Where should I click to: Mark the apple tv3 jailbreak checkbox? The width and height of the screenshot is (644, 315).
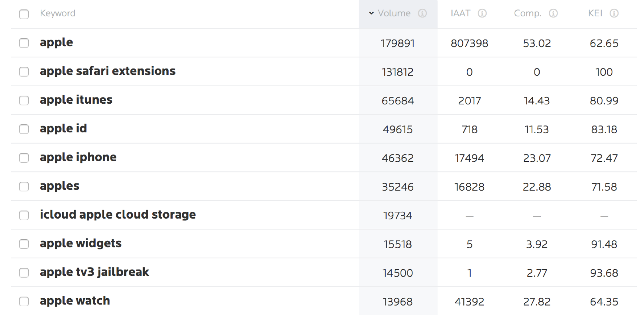point(24,273)
